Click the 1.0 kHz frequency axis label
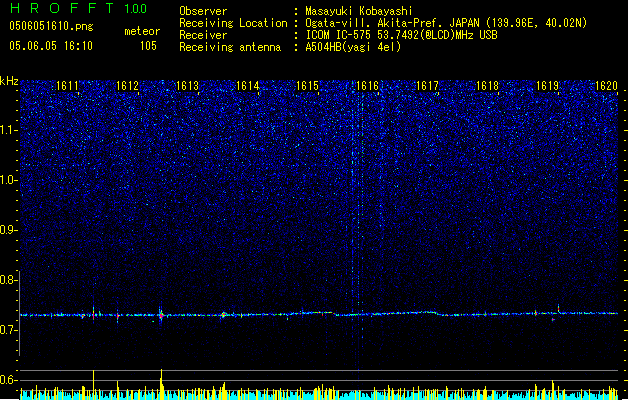 click(x=8, y=180)
